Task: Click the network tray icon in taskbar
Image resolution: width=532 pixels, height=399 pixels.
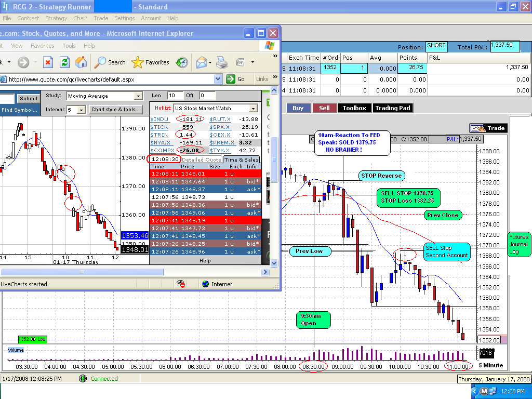Action: tap(493, 391)
